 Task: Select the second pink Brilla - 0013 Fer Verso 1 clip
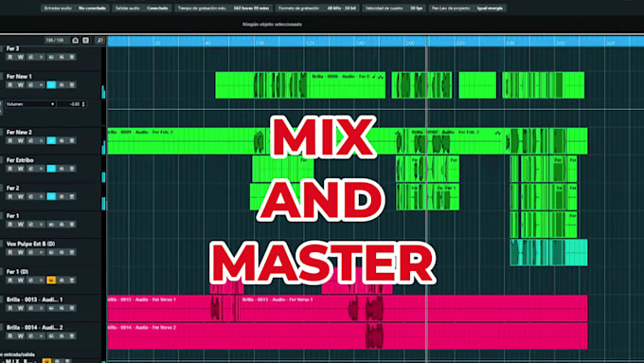pyautogui.click(x=414, y=308)
